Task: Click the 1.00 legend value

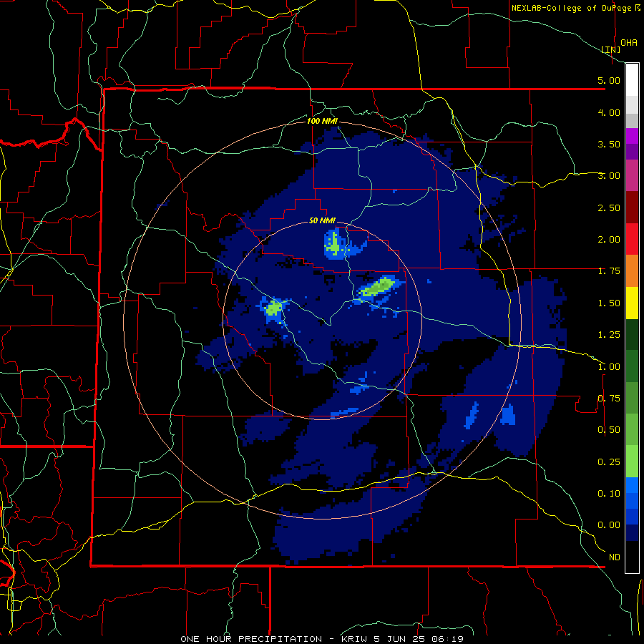Action: 609,367
